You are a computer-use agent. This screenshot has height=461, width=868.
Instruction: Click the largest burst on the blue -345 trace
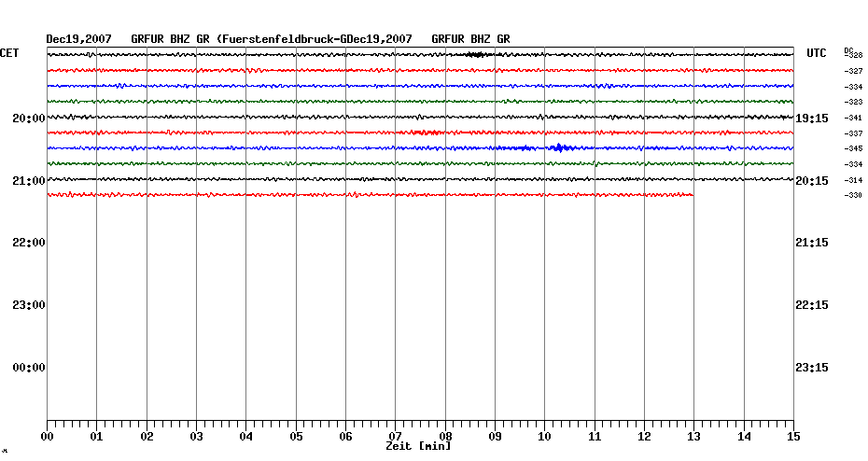[x=559, y=147]
